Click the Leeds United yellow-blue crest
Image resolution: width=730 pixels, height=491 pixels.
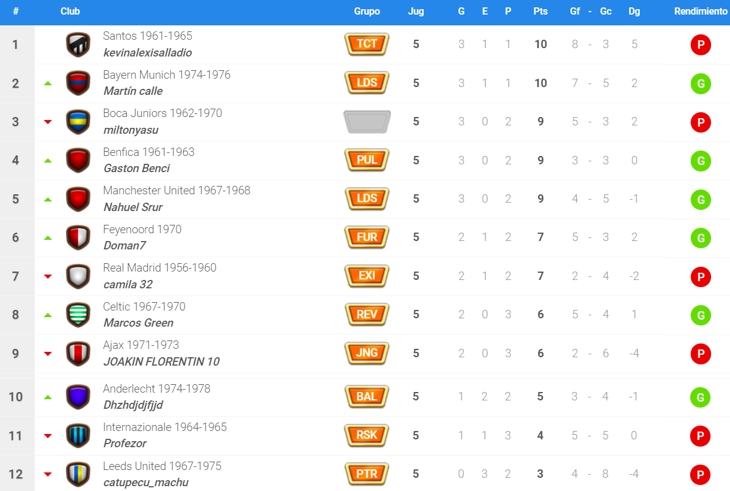[78, 474]
